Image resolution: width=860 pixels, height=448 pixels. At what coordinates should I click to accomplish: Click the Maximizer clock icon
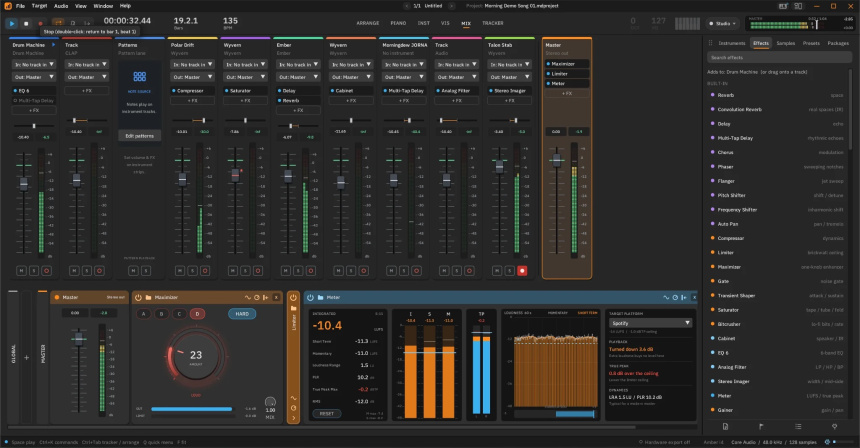(x=257, y=297)
